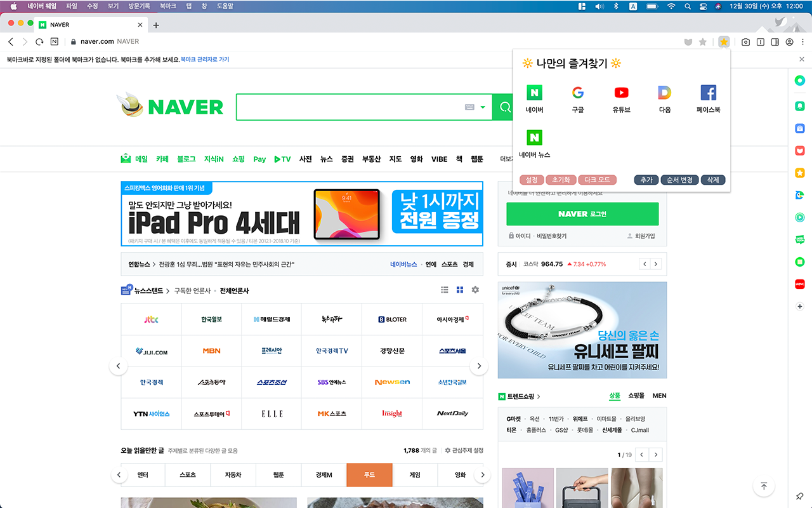
Task: Click the gray bookmark star in address bar
Action: (702, 42)
